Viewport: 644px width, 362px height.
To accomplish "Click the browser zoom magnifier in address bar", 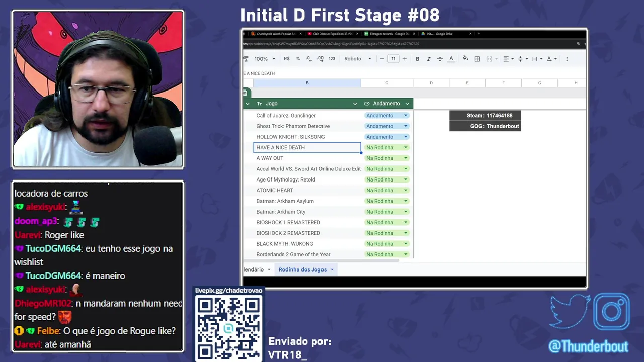I will coord(579,44).
